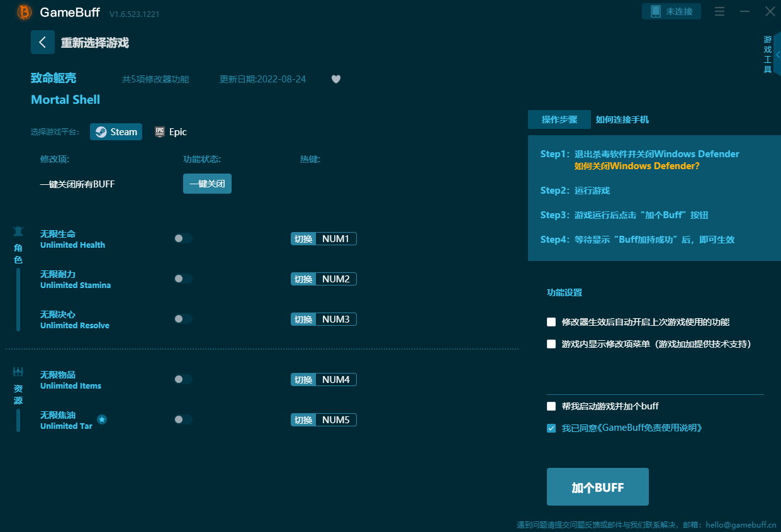This screenshot has width=781, height=532.
Task: Click the 切换 tag for NUM1
Action: [303, 238]
